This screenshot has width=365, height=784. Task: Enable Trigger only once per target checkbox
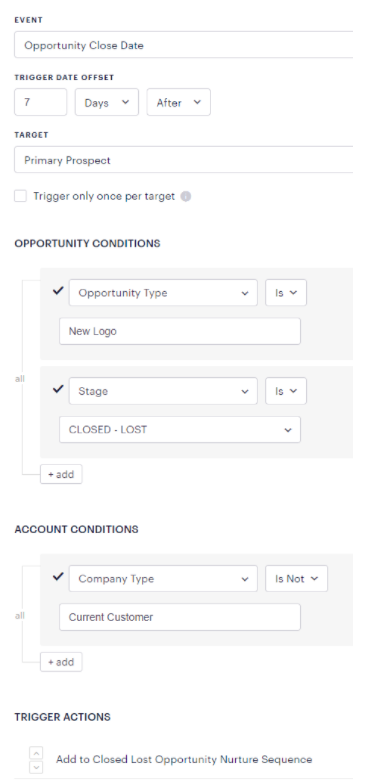tap(20, 196)
